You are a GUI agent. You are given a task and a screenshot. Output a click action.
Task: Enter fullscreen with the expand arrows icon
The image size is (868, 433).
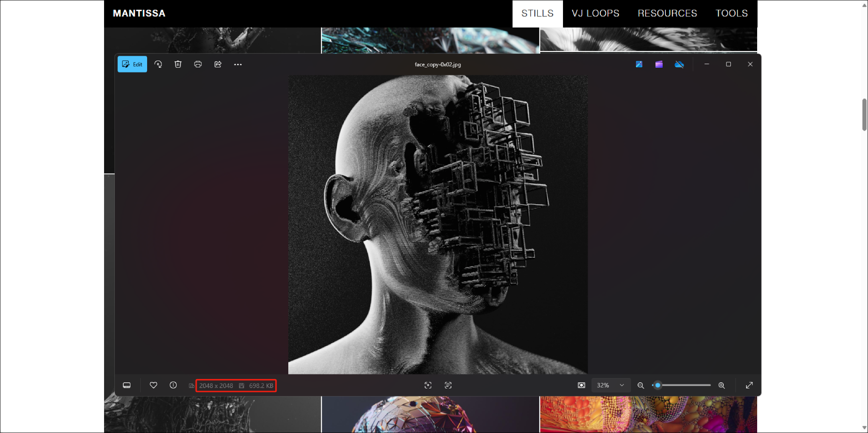click(x=749, y=385)
